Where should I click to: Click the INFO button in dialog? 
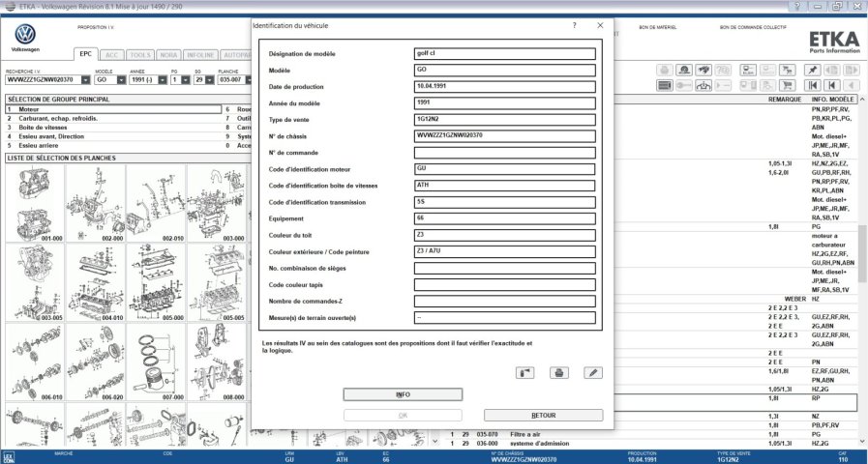point(403,394)
